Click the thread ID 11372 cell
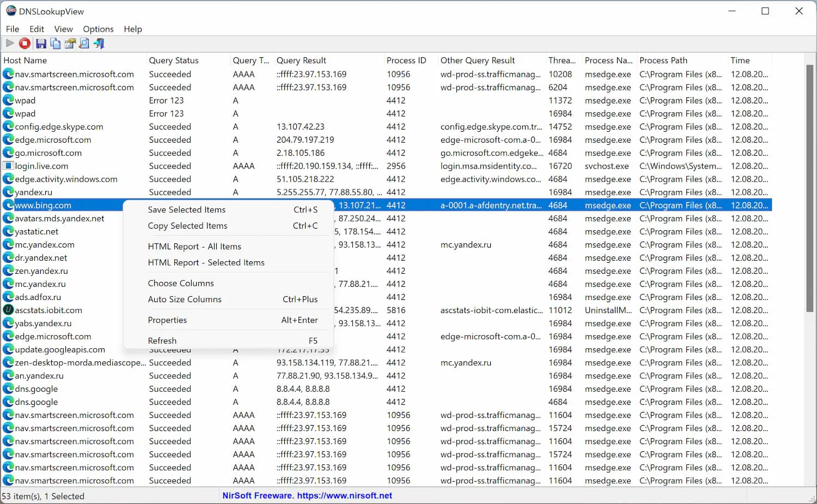The width and height of the screenshot is (817, 504). [560, 101]
